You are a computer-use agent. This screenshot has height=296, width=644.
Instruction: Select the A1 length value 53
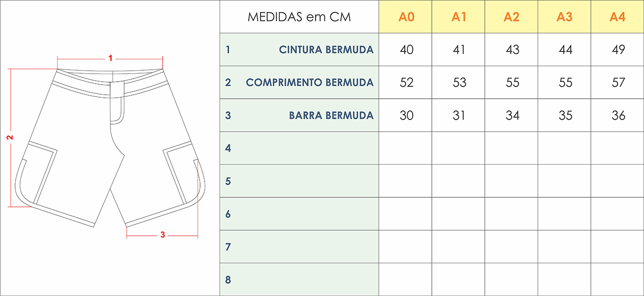click(459, 83)
